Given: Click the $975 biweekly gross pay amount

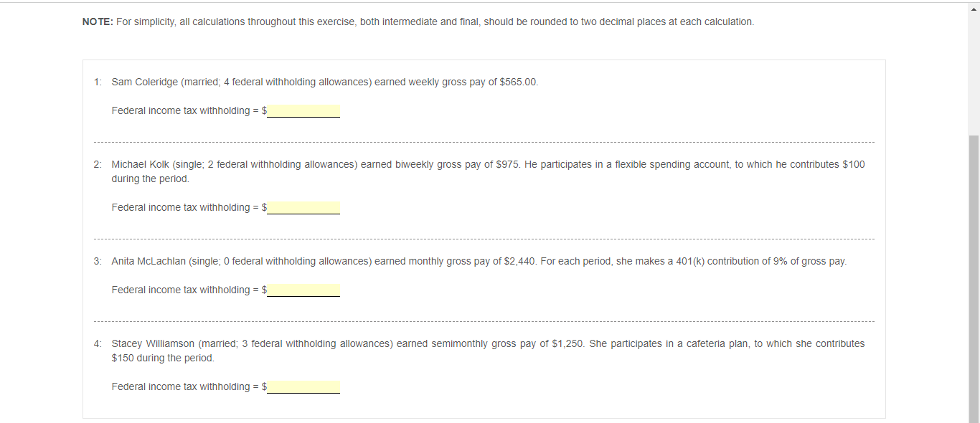Looking at the screenshot, I should 507,165.
